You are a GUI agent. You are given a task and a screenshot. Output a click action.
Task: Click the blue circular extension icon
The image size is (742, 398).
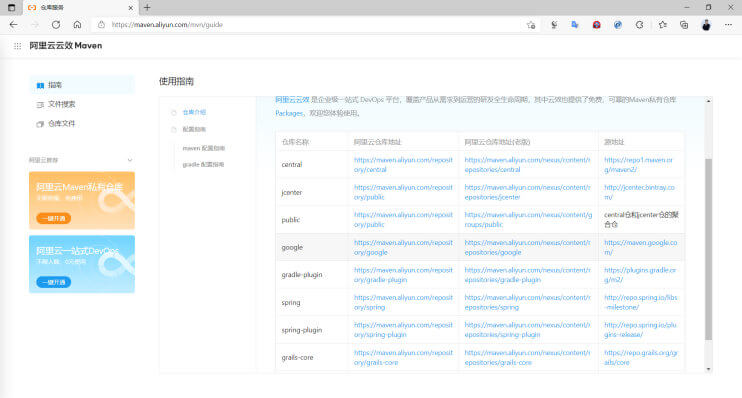pyautogui.click(x=618, y=25)
